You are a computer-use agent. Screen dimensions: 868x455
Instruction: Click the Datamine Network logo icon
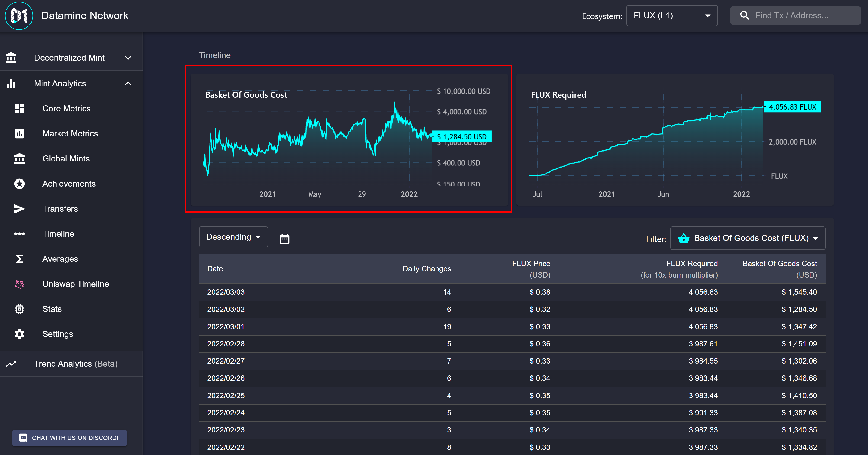click(x=19, y=16)
